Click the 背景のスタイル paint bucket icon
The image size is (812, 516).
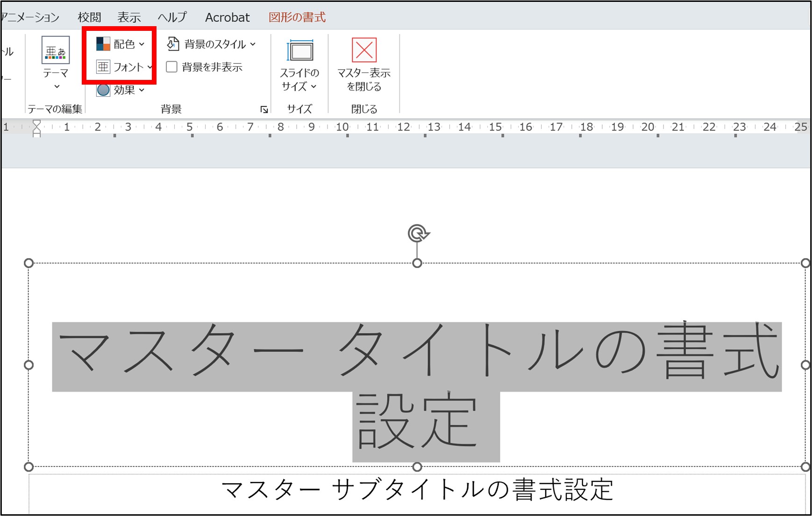[x=173, y=44]
